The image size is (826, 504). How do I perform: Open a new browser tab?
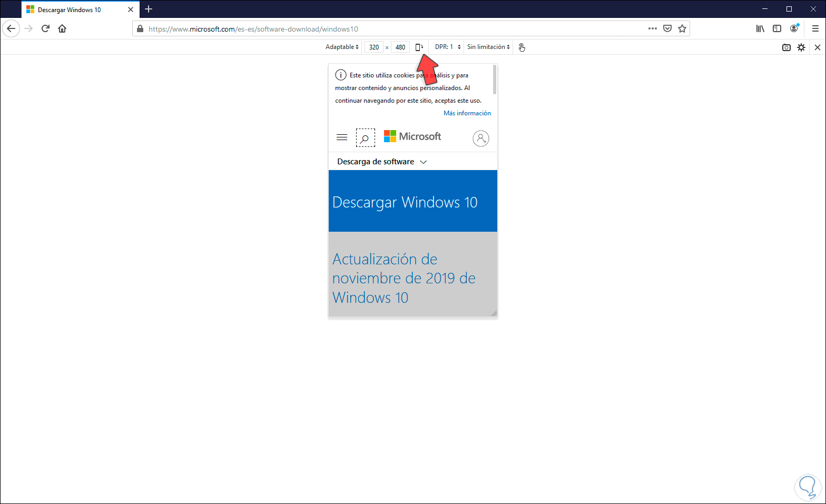(149, 9)
